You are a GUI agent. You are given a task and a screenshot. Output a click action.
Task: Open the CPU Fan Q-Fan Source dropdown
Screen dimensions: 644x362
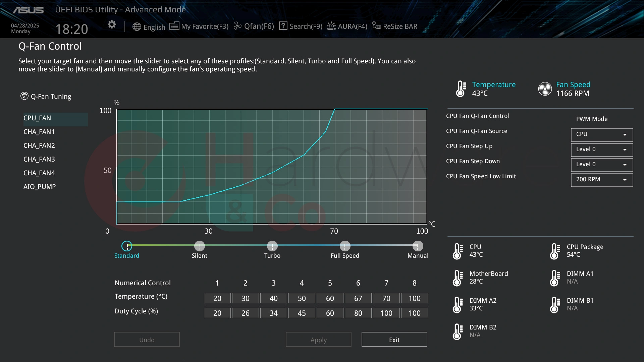click(x=602, y=134)
